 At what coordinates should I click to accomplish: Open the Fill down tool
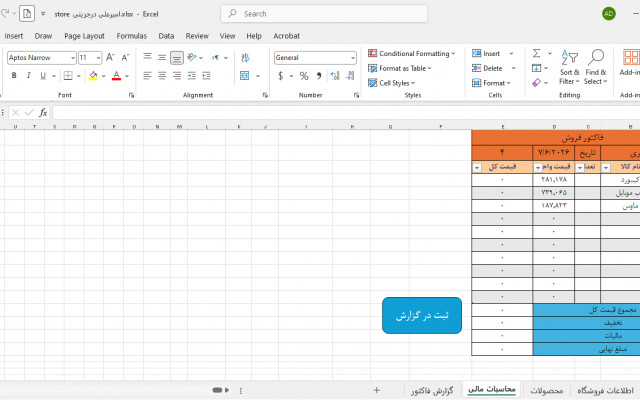(x=536, y=68)
